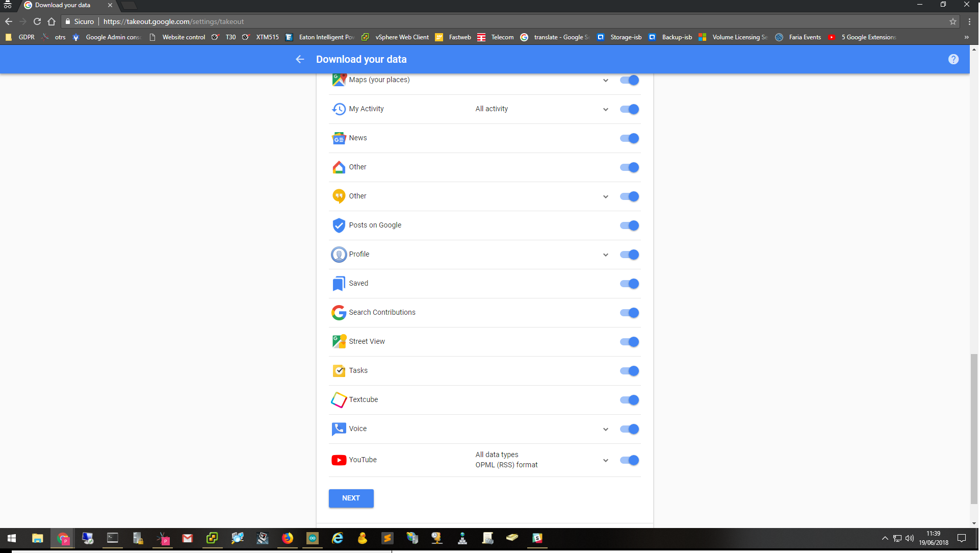
Task: Expand the Maps (your places) options
Action: pyautogui.click(x=605, y=80)
